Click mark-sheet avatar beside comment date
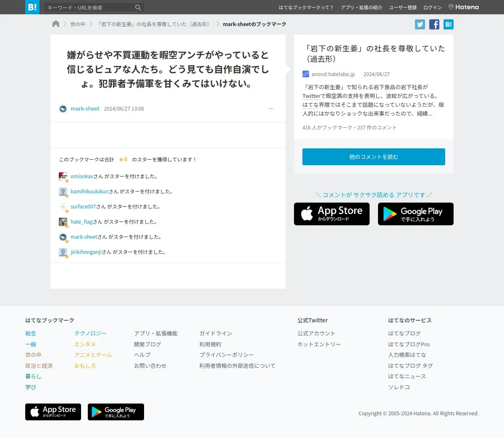 (x=63, y=109)
